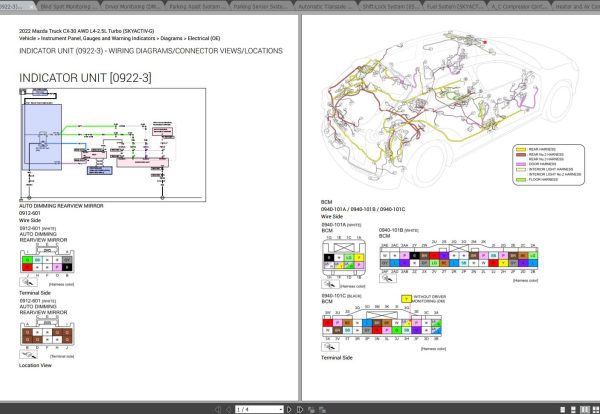Click 'Wire Side' label on left page
Screen dimensions: 600x414
30,220
